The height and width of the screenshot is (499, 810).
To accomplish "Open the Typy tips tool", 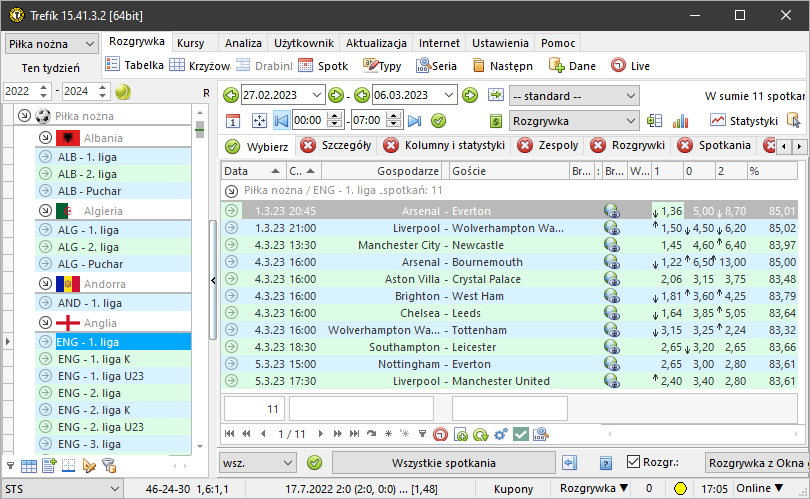I will tap(381, 66).
